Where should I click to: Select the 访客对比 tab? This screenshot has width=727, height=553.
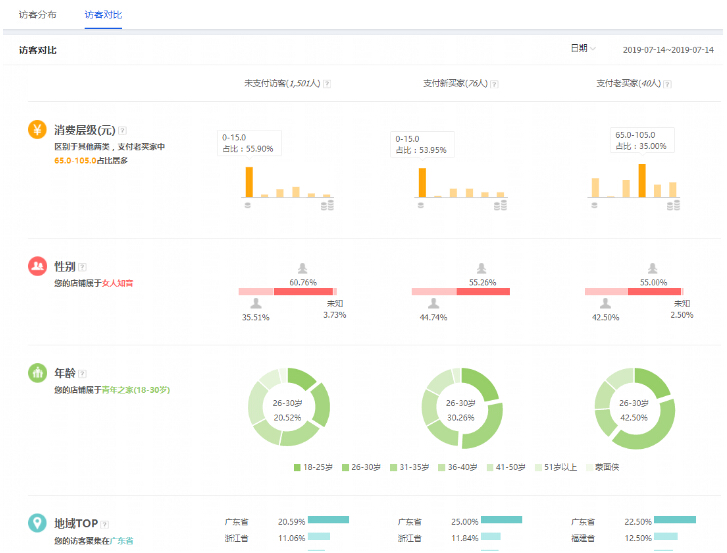[103, 16]
